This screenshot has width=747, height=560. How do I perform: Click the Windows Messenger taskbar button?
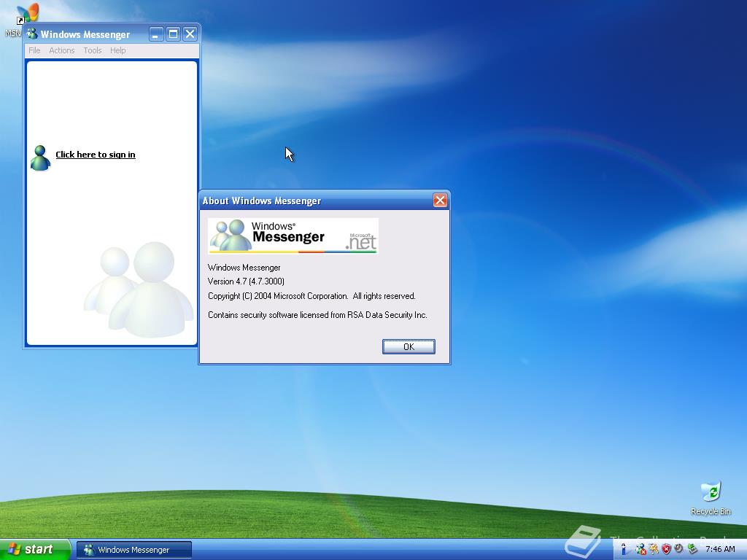click(x=134, y=550)
